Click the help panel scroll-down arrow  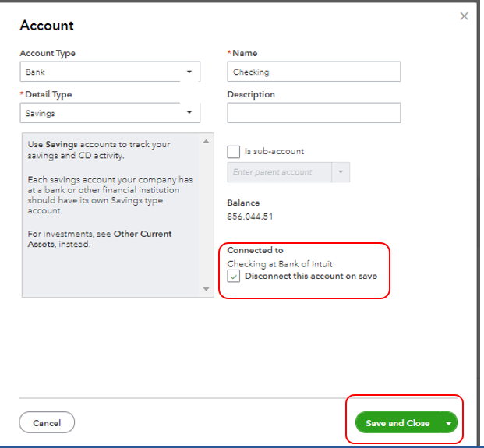pyautogui.click(x=207, y=289)
